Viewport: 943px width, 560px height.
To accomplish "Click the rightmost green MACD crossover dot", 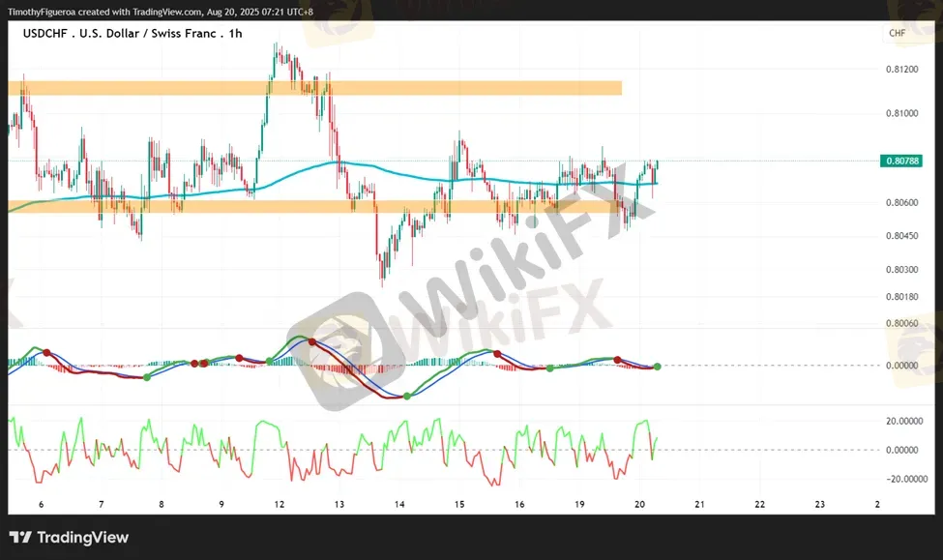I will (x=657, y=367).
